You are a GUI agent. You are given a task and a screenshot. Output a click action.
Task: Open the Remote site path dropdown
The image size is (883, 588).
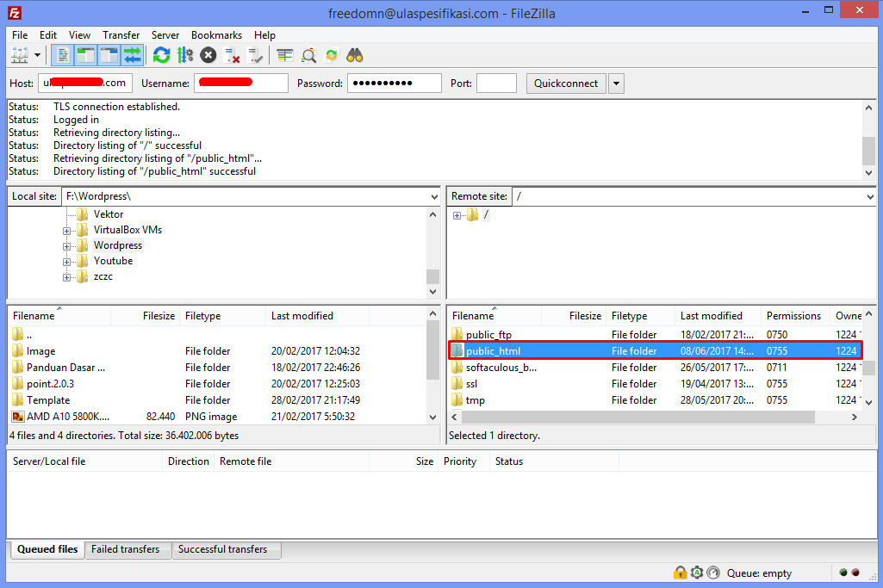[870, 196]
